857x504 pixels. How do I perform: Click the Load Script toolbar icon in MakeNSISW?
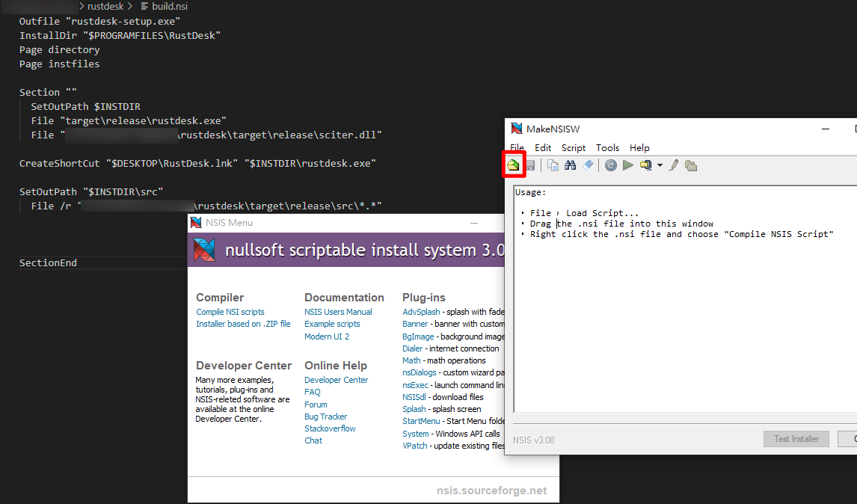click(513, 165)
